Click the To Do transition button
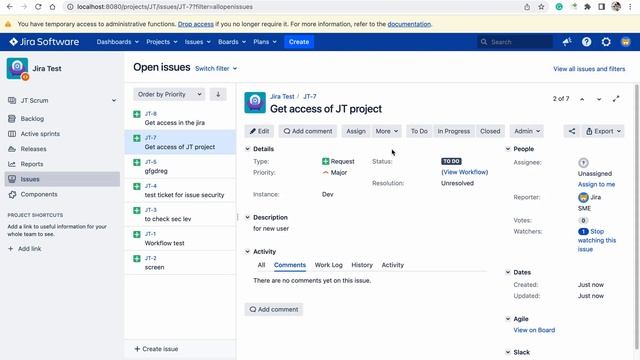This screenshot has width=640, height=360. [419, 131]
